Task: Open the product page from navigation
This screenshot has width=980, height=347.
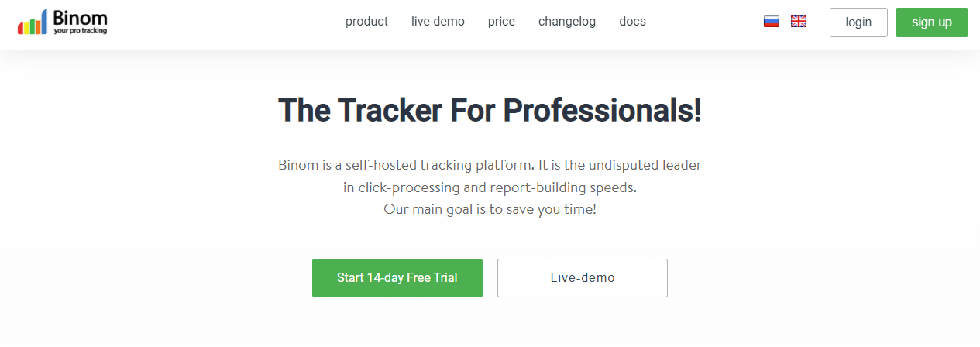Action: [366, 22]
